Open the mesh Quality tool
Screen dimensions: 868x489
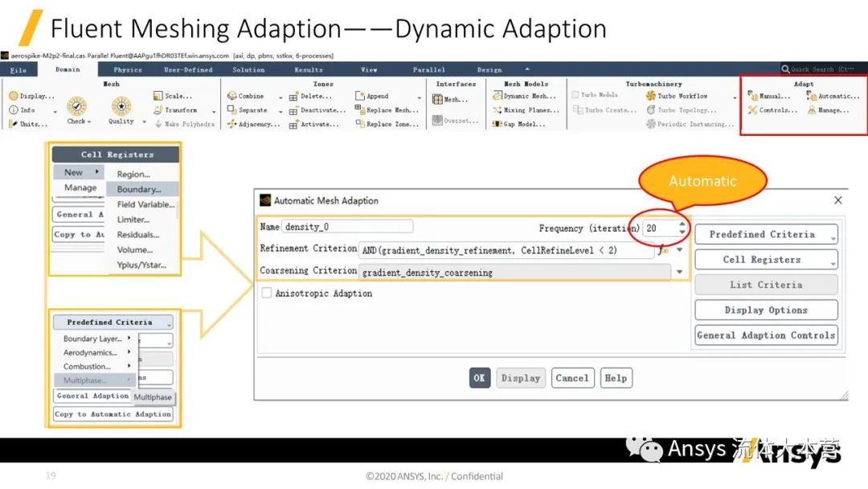pos(121,109)
